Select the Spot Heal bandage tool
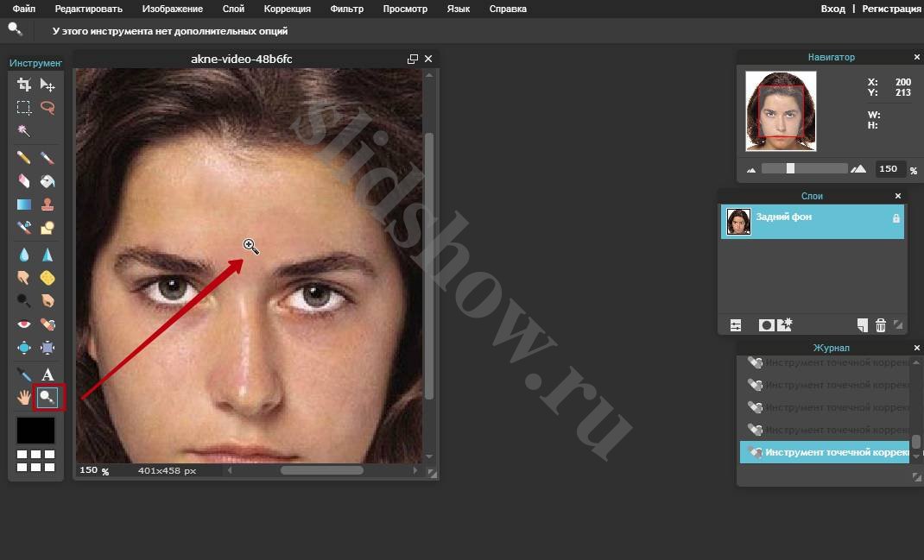 coord(47,324)
